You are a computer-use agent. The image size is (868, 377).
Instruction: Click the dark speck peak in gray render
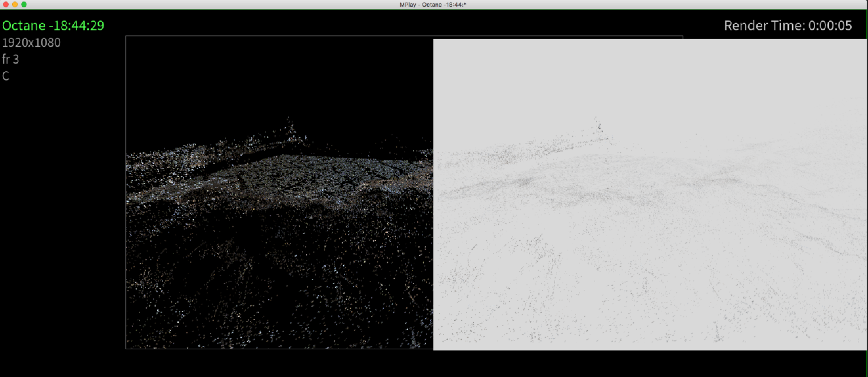tap(600, 127)
